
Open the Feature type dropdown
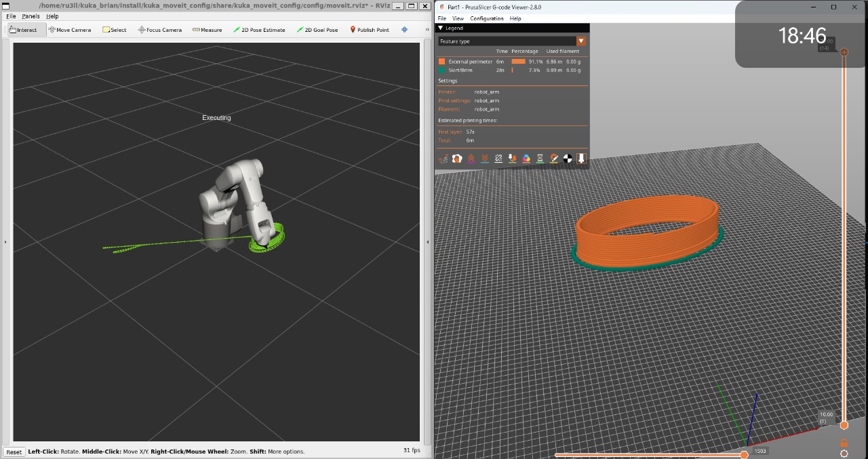512,41
